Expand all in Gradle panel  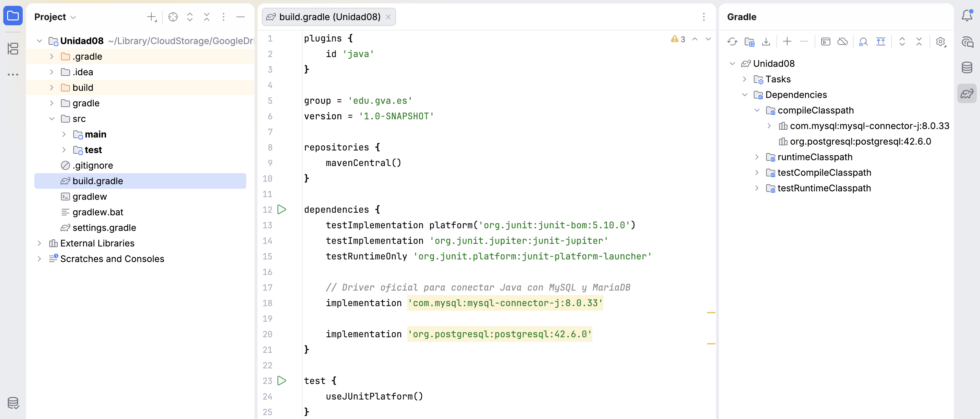(902, 42)
